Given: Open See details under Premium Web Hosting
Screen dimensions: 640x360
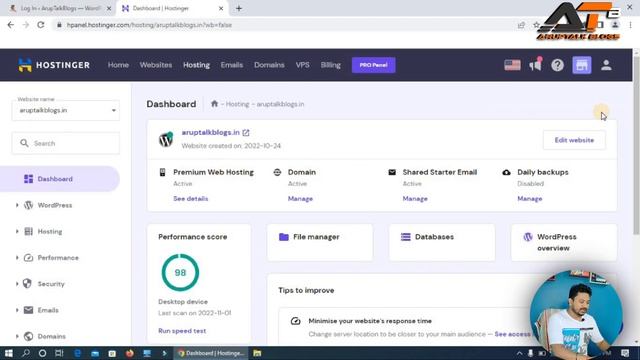Looking at the screenshot, I should pyautogui.click(x=191, y=198).
